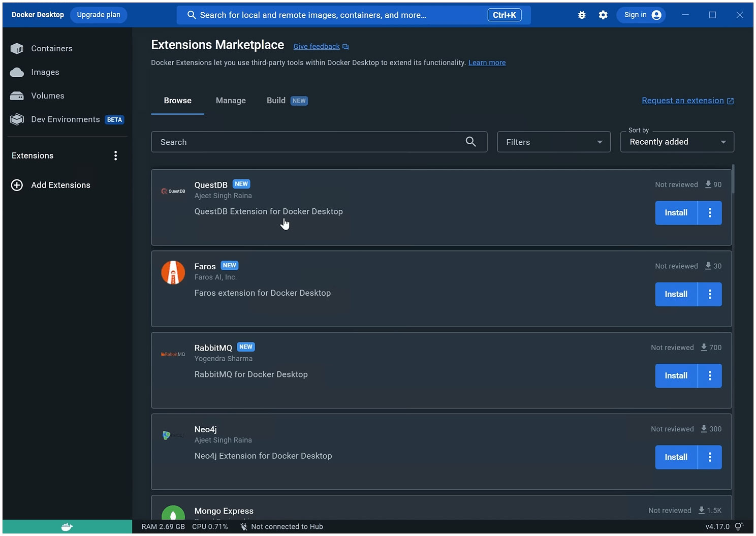
Task: Click the RabbitMQ extension title
Action: [213, 348]
